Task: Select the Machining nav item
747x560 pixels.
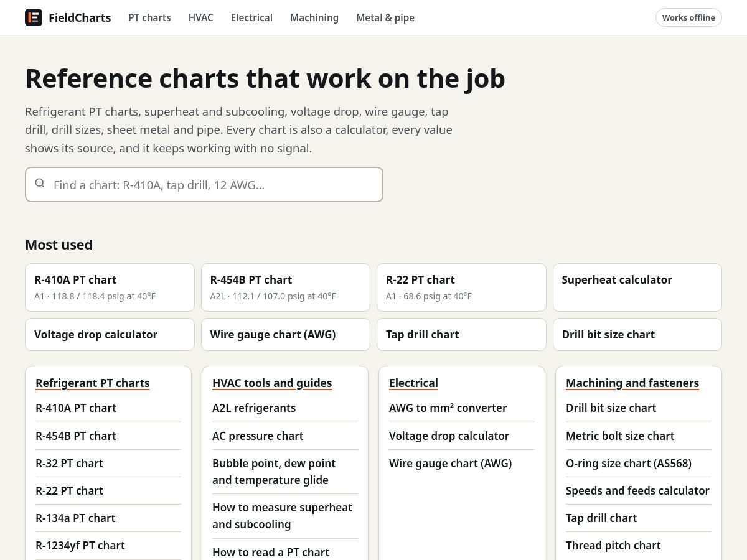Action: coord(314,17)
